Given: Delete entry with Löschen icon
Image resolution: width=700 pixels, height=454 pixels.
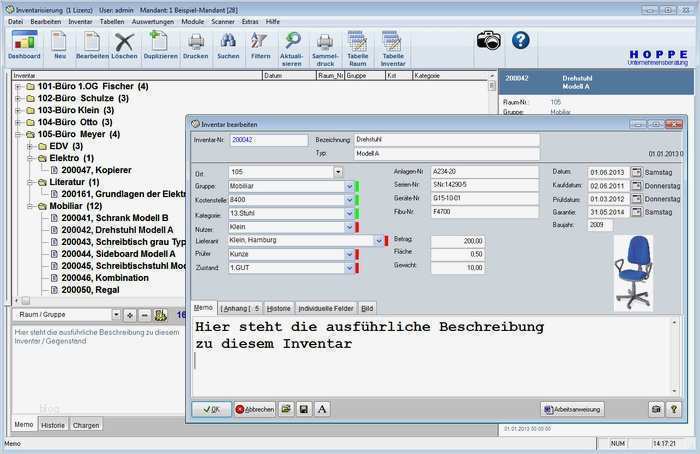Looking at the screenshot, I should pos(125,45).
